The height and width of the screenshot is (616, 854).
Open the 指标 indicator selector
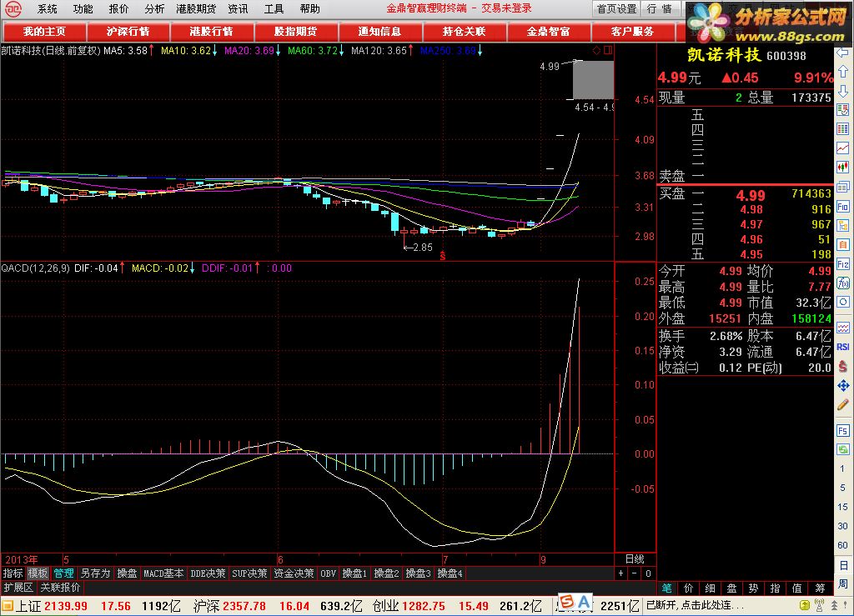pyautogui.click(x=13, y=573)
